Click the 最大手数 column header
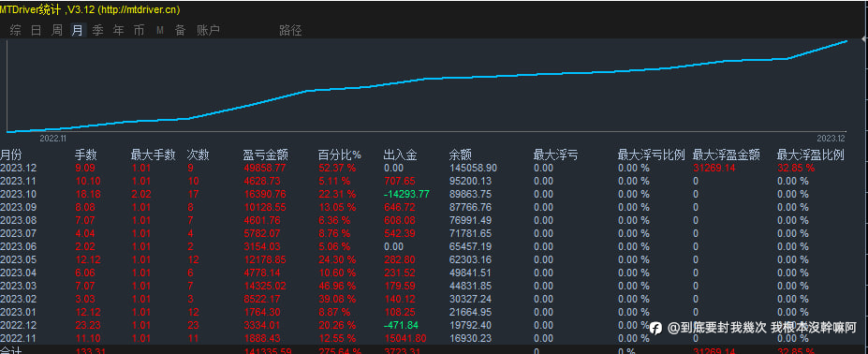The image size is (868, 354). 154,155
